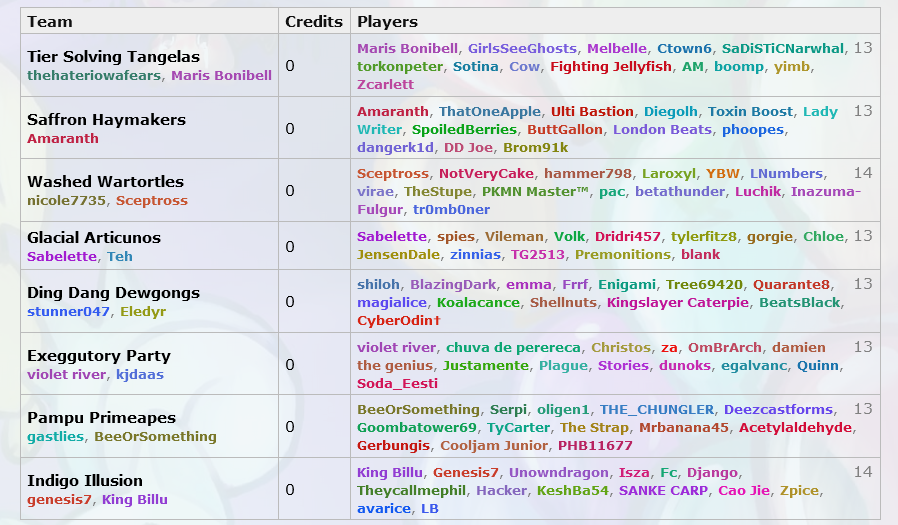The height and width of the screenshot is (525, 898).
Task: Open chuva de perereca player link
Action: [514, 348]
